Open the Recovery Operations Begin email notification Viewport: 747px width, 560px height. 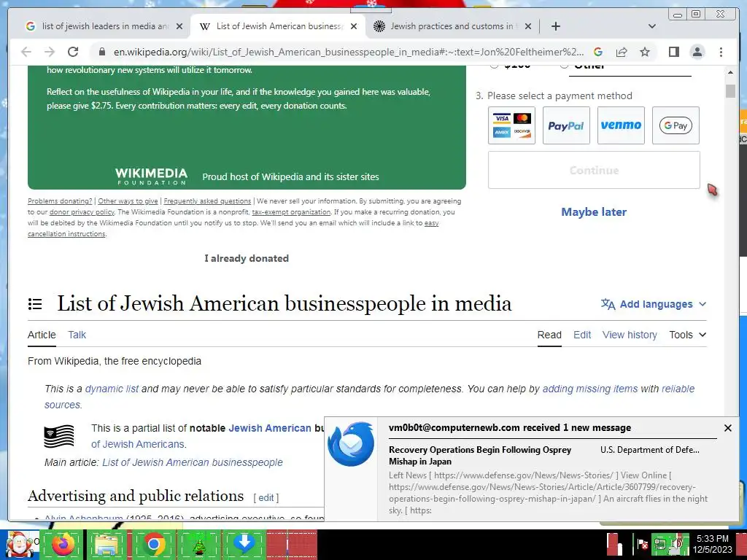click(480, 455)
